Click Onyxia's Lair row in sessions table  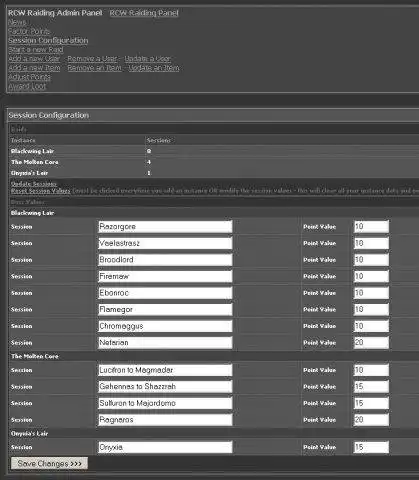(214, 173)
